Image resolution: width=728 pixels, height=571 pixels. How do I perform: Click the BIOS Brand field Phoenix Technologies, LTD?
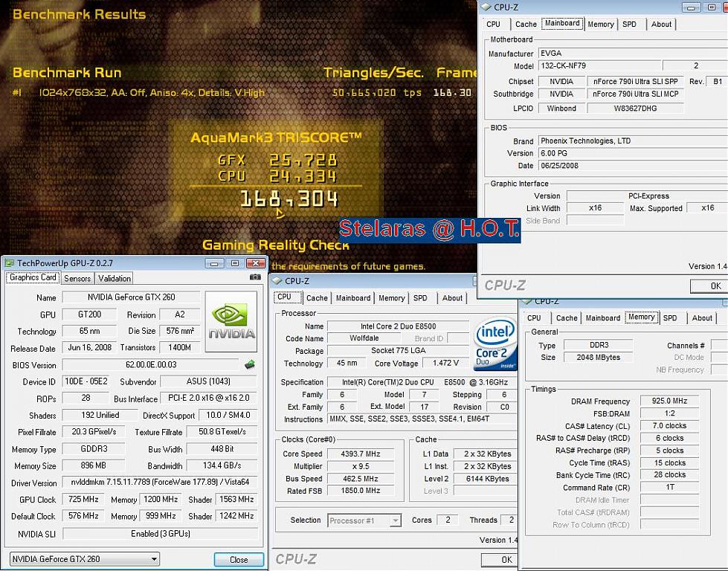tap(633, 141)
